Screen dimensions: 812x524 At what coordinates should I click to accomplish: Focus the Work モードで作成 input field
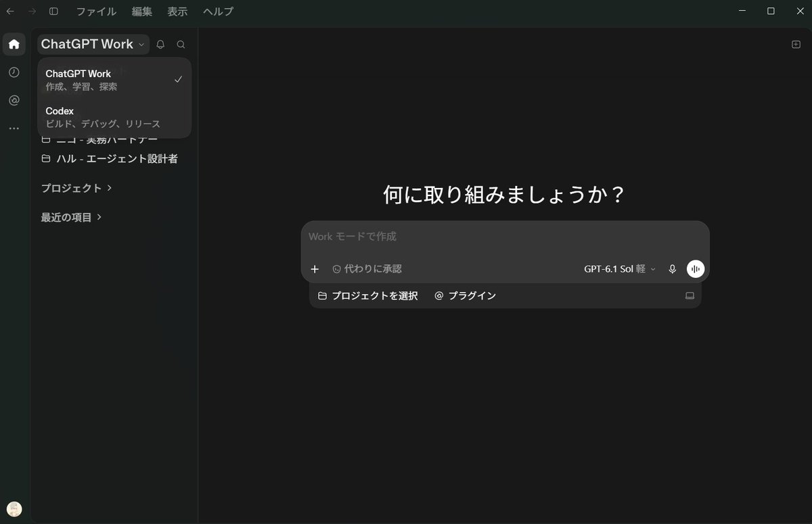tap(505, 237)
